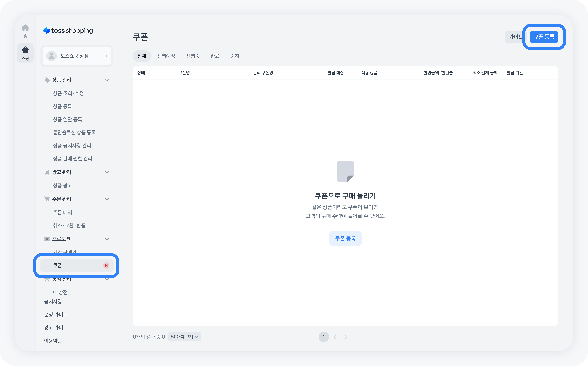Screen dimensions: 588x366
Task: Click the toss shopping logo
Action: coord(68,31)
